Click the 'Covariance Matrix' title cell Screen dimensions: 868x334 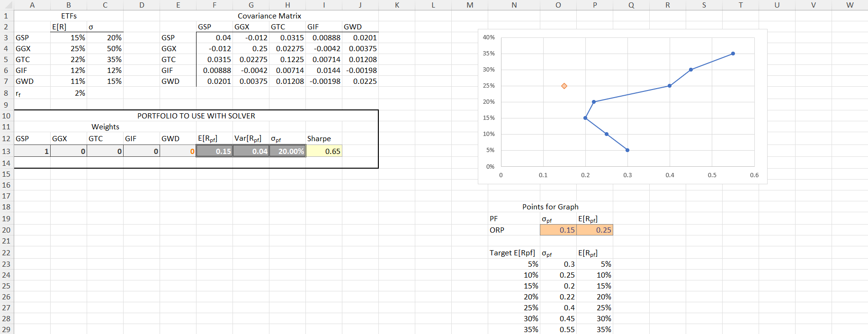coord(269,16)
